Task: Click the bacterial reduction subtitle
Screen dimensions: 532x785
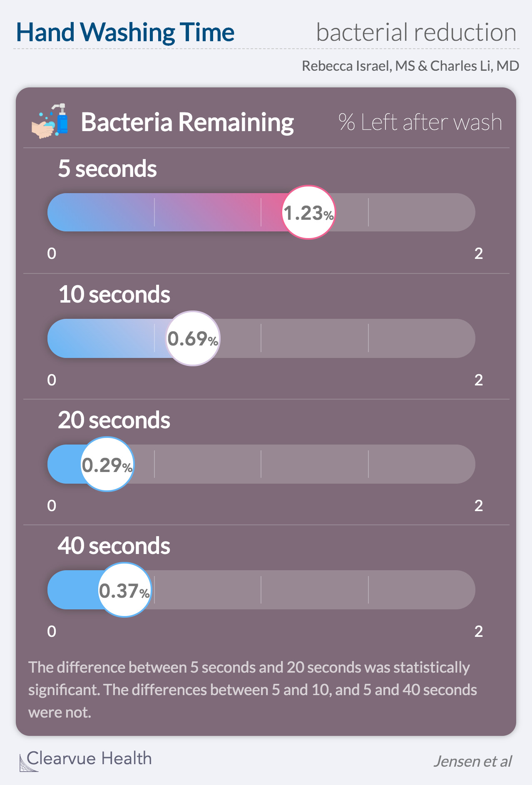Action: tap(416, 32)
